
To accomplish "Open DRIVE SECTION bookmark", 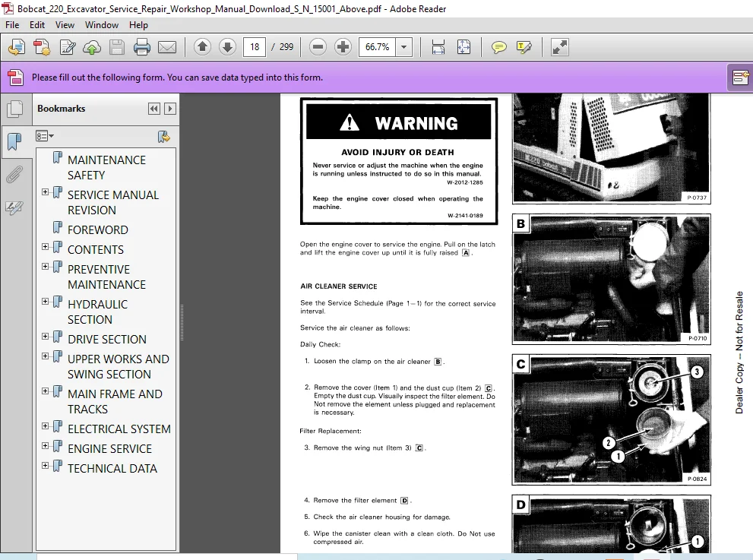I will (107, 340).
